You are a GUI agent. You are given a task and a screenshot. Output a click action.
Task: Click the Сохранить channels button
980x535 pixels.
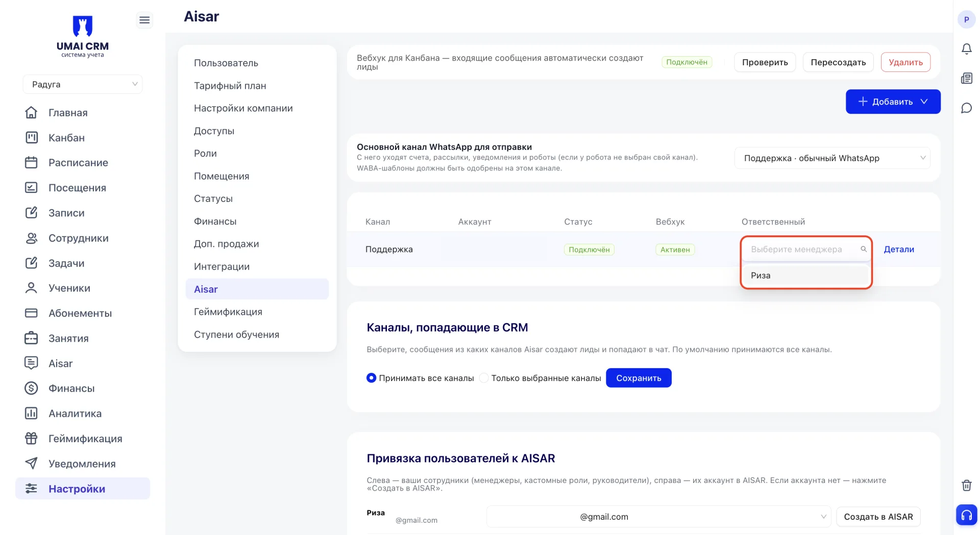click(639, 378)
